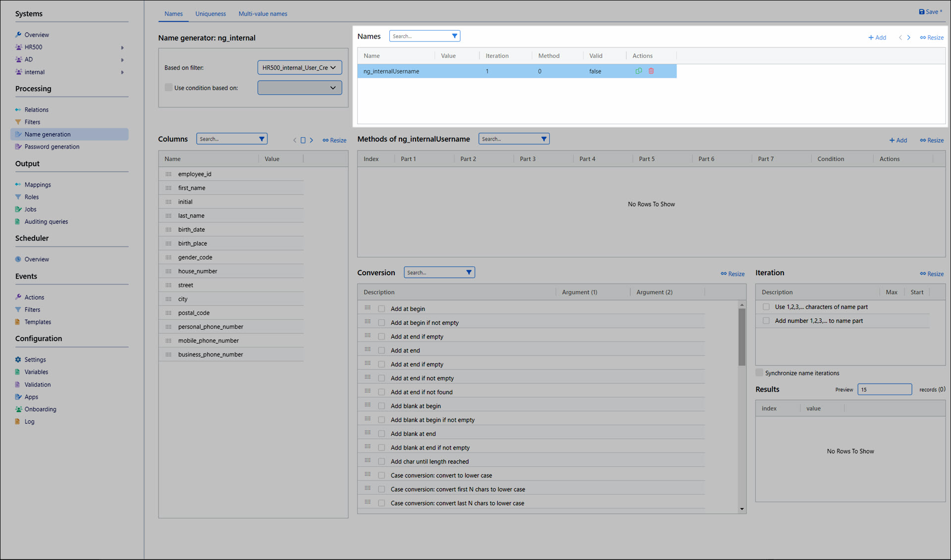
Task: Click the drag handle next to employee_id
Action: pos(168,174)
